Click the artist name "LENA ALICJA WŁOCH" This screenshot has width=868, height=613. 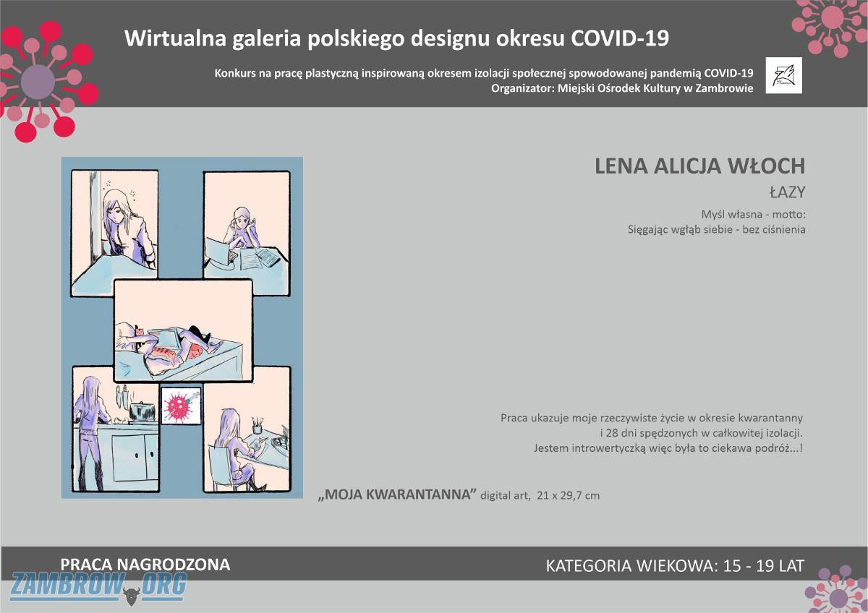[699, 166]
